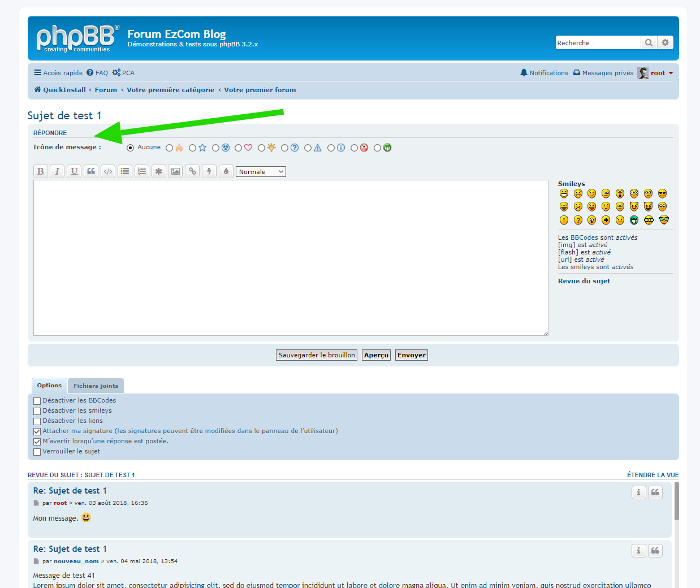Insert a Flash element with the lightning icon
700x588 pixels.
(x=209, y=171)
